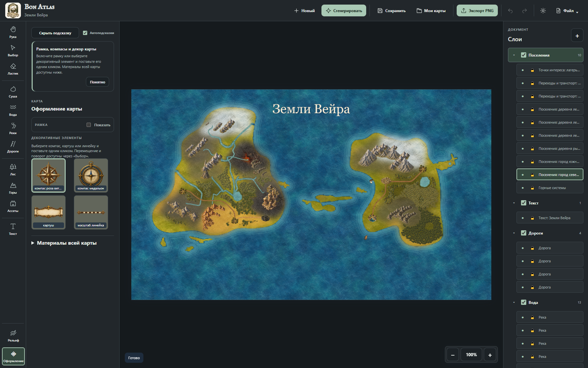Click the Оформление tool in sidebar
The height and width of the screenshot is (368, 588).
(x=13, y=356)
